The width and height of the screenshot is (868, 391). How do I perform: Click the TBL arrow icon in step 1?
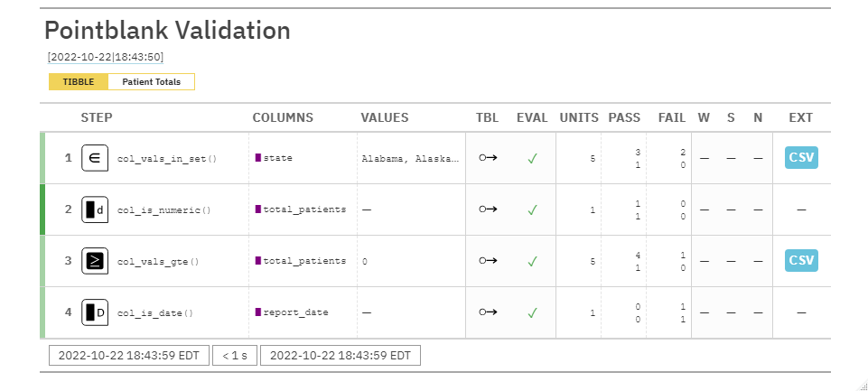click(488, 158)
